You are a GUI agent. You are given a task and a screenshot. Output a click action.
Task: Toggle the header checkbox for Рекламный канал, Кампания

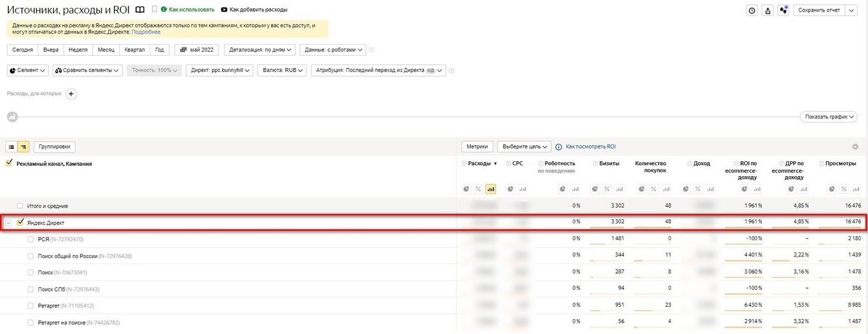pos(9,164)
